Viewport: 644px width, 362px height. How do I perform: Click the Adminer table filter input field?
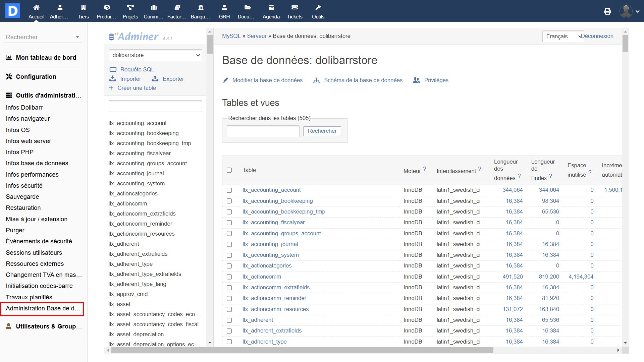[x=155, y=106]
